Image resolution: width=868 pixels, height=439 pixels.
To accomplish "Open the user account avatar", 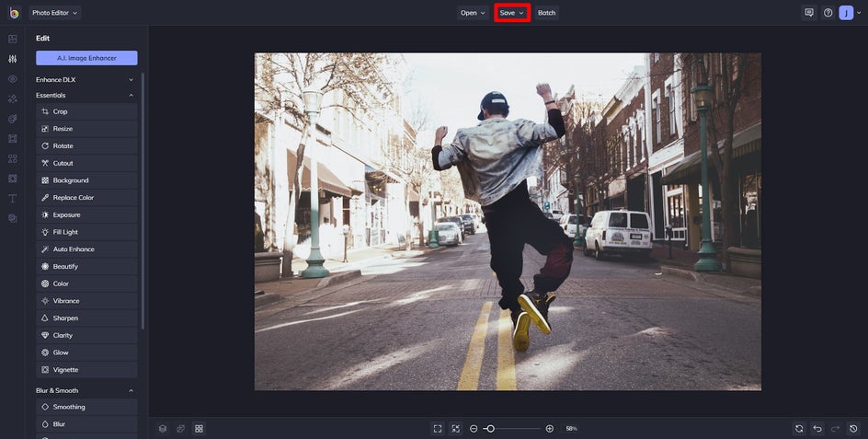I will pyautogui.click(x=846, y=13).
